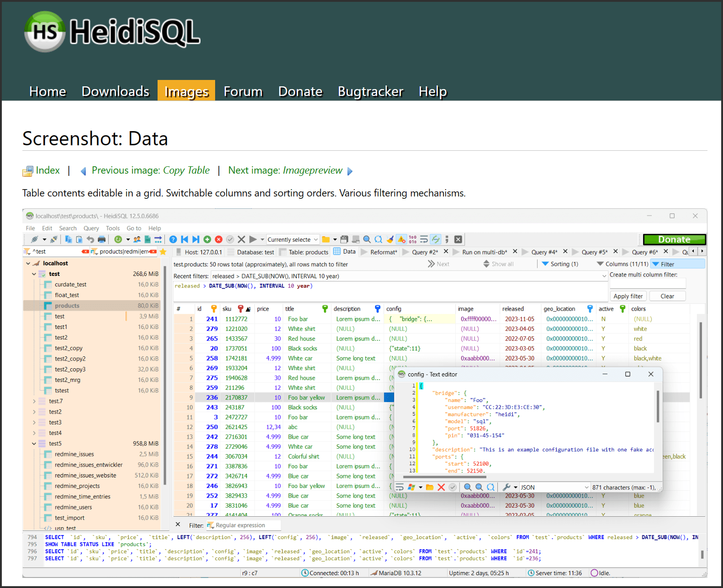Click the broom clean-up icon
The width and height of the screenshot is (723, 588).
[x=390, y=239]
